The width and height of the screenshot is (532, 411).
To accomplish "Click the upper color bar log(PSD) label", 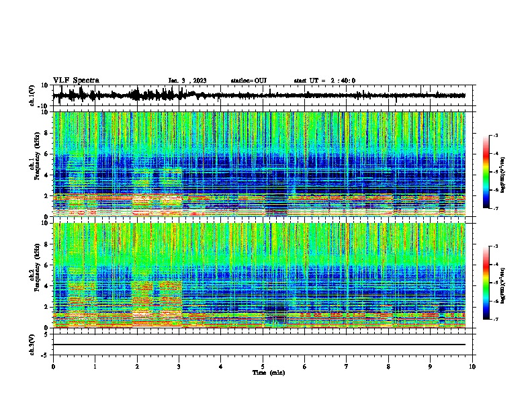I will 502,175.
